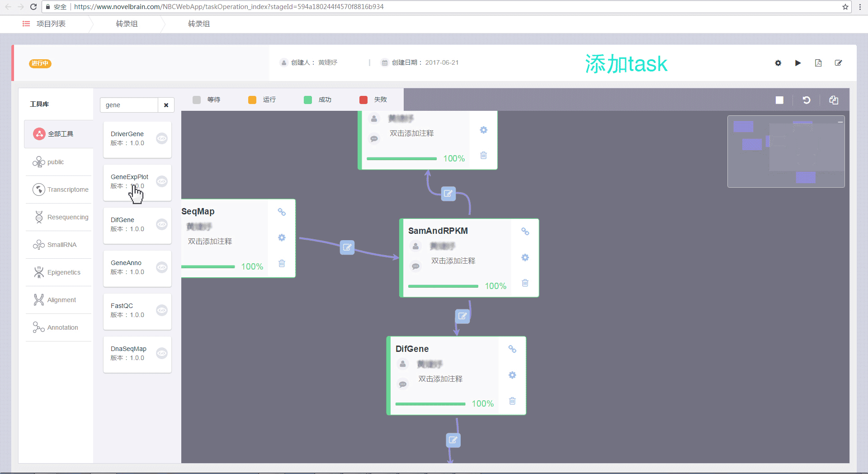
Task: Open the PDF export icon in header
Action: (818, 63)
